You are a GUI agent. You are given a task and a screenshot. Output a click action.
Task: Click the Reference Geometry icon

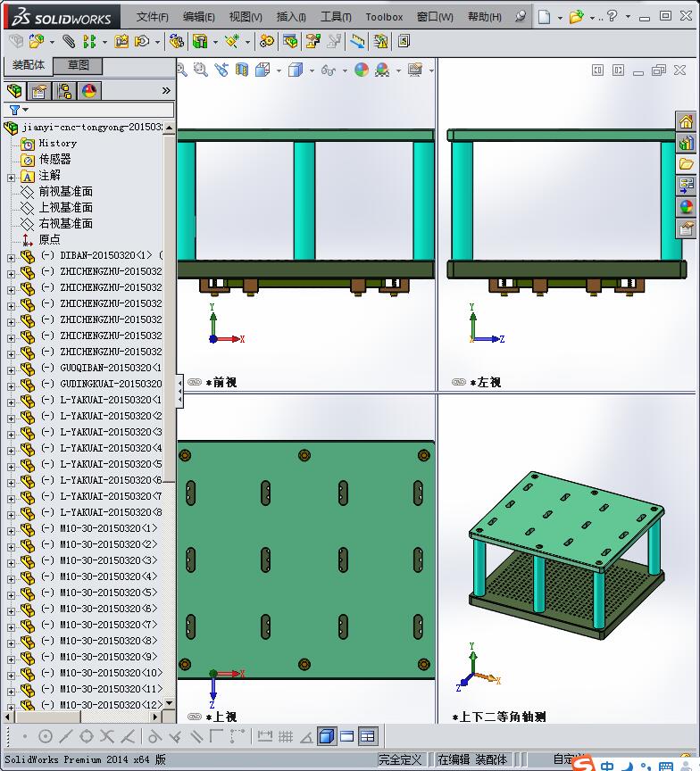tap(232, 41)
